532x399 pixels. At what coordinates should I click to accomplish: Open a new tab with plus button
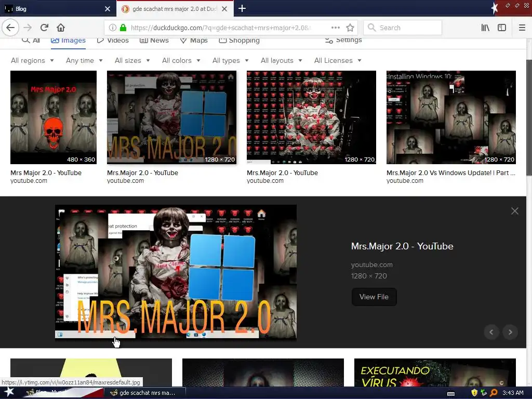[x=242, y=8]
